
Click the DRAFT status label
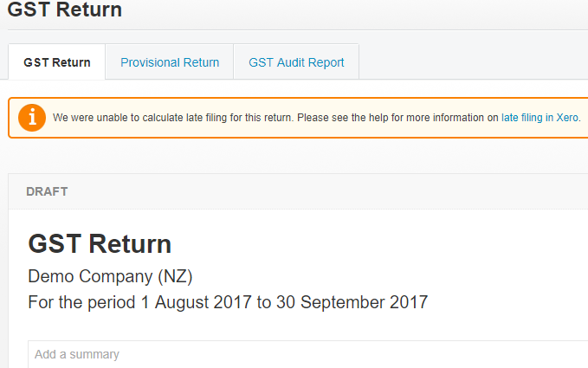[47, 191]
